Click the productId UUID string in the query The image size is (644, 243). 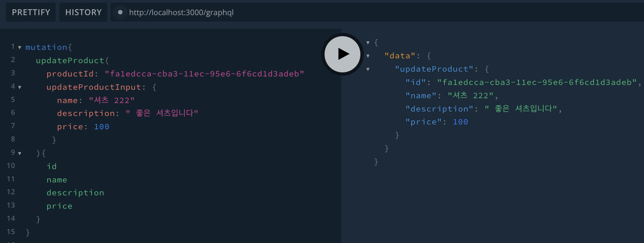click(204, 74)
